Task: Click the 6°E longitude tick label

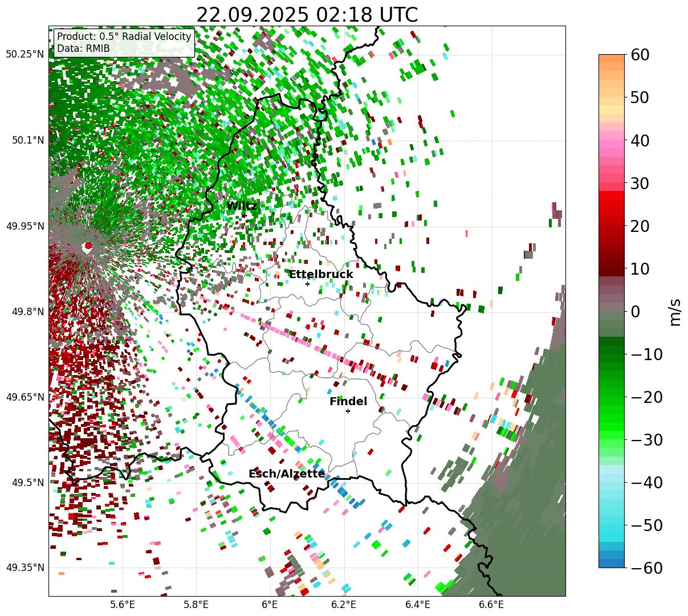Action: click(x=270, y=605)
